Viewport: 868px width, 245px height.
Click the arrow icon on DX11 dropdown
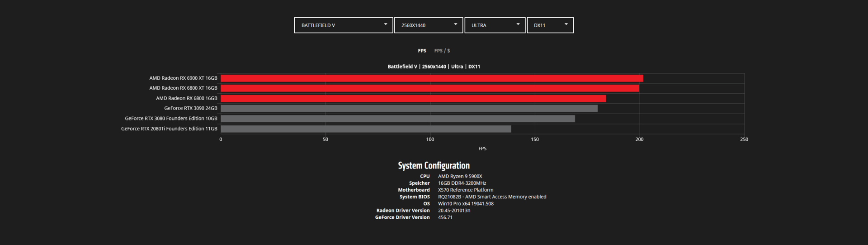(566, 24)
